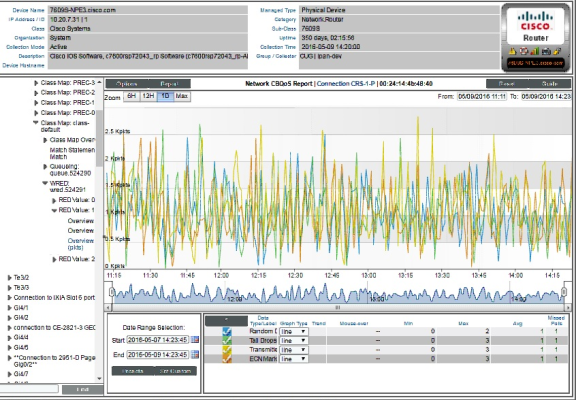Open the Options menu button

click(127, 84)
